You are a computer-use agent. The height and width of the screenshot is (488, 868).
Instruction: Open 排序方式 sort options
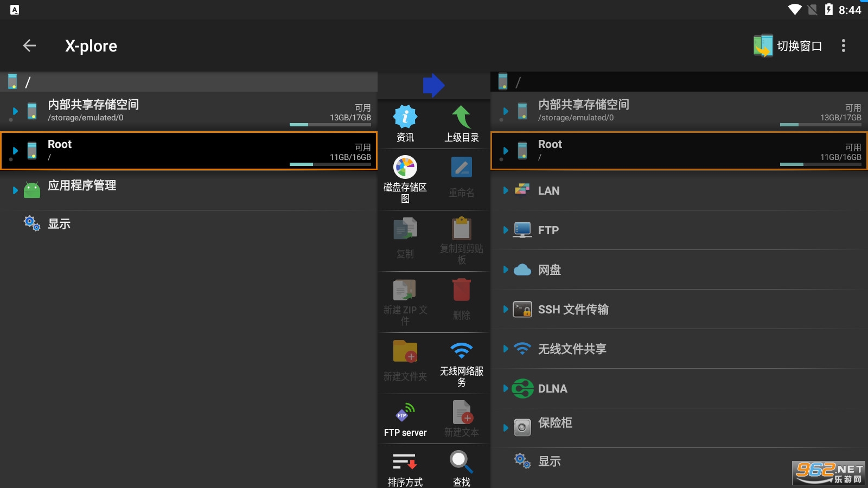click(405, 469)
